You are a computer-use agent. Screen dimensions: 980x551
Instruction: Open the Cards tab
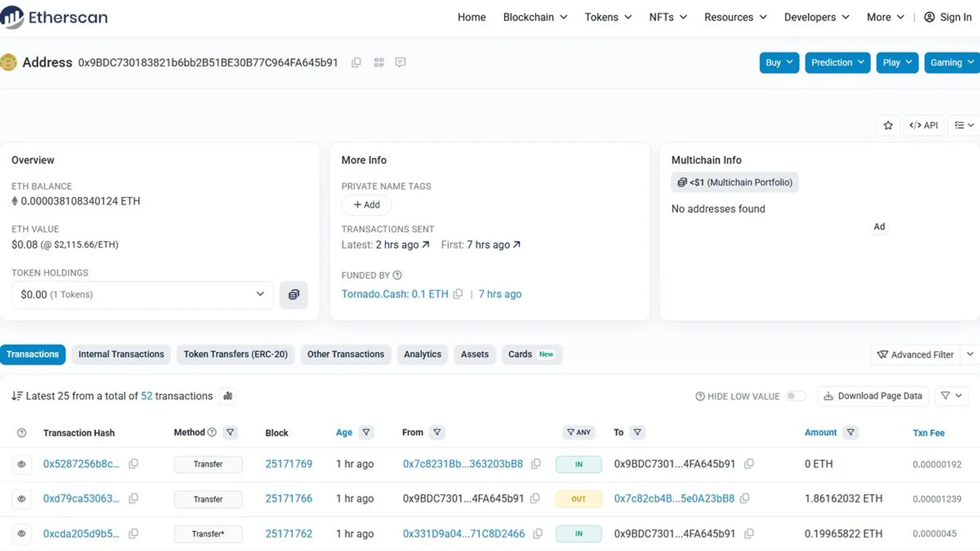coord(531,354)
